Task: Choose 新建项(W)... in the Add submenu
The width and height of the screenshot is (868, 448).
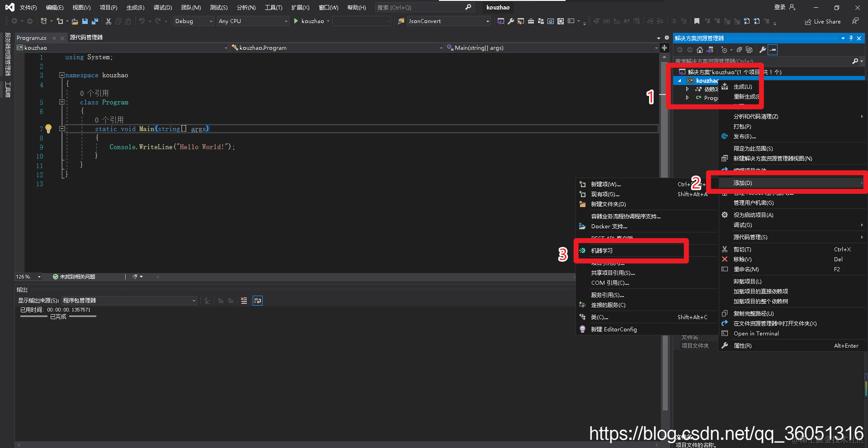Action: tap(646, 184)
